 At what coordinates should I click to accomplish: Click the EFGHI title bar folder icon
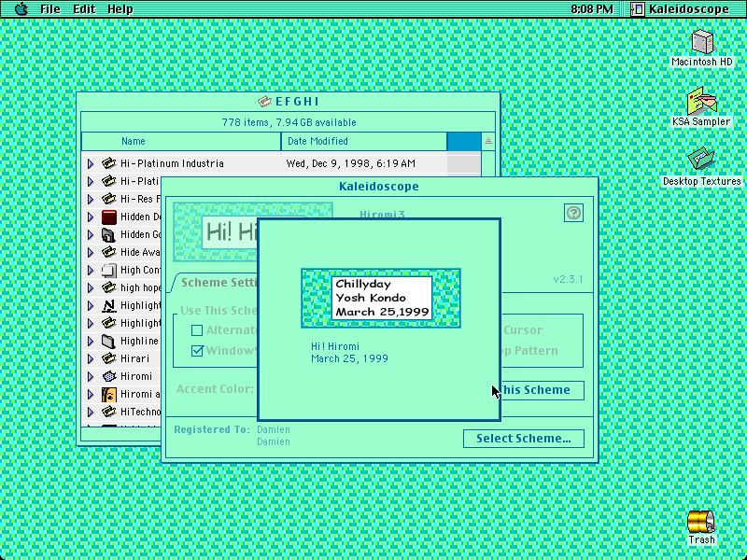(264, 102)
